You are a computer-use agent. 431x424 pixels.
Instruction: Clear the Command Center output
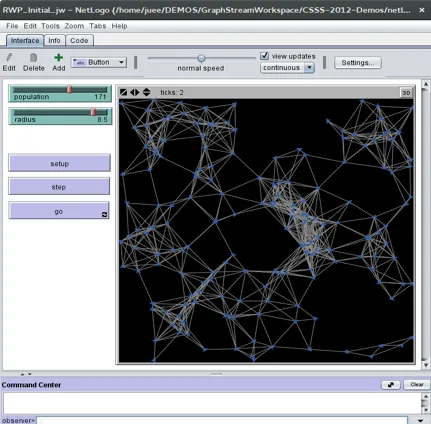coord(417,385)
